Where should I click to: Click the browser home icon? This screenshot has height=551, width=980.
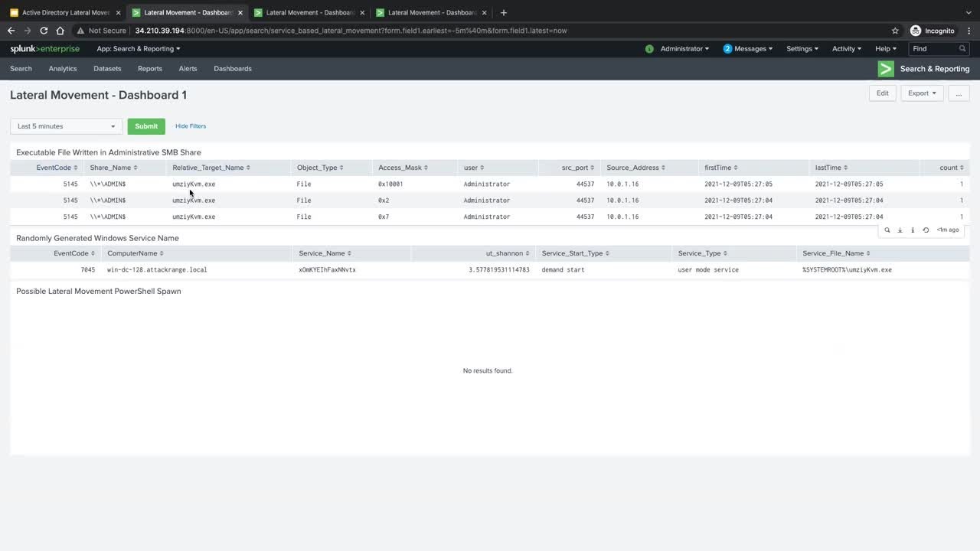point(60,31)
